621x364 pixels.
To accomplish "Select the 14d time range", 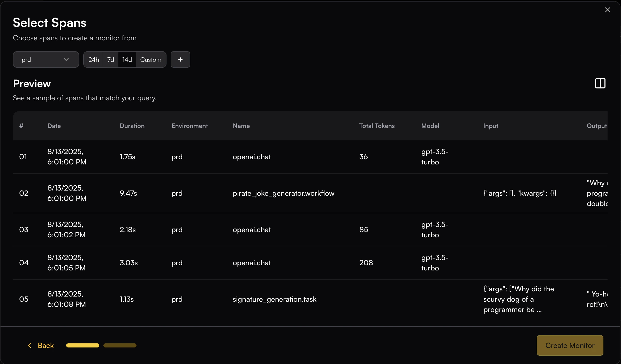I will coord(127,59).
